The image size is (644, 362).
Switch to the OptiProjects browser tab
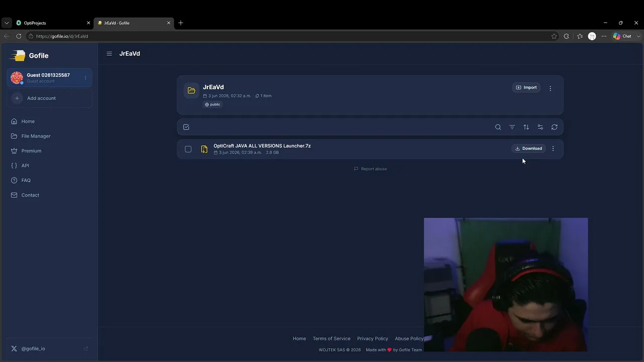pyautogui.click(x=53, y=23)
